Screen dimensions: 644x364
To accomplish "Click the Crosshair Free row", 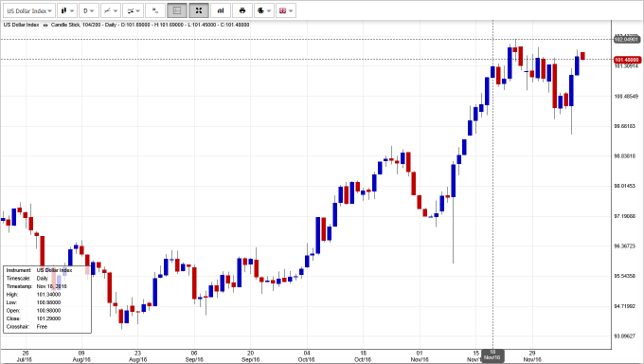I will pos(27,327).
